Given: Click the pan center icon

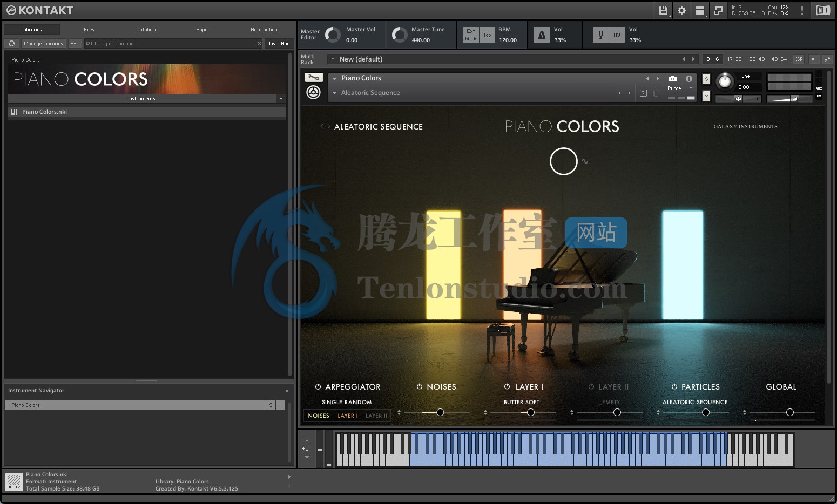Looking at the screenshot, I should click(738, 99).
